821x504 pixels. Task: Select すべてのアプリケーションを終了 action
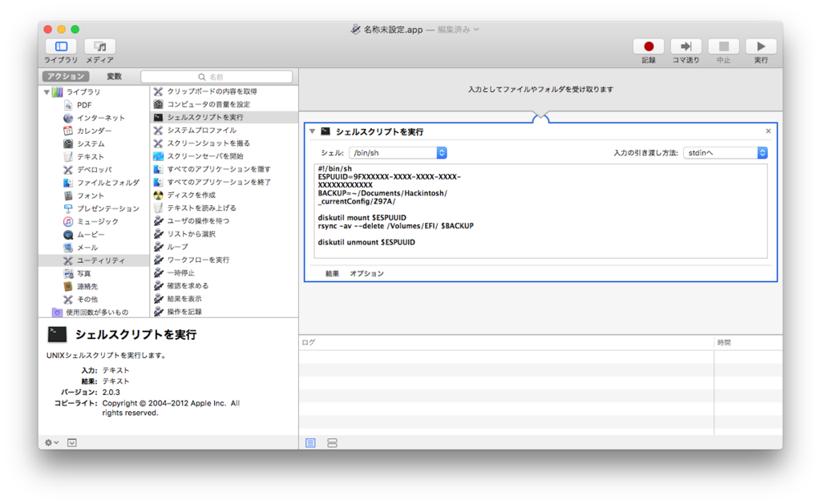[224, 182]
